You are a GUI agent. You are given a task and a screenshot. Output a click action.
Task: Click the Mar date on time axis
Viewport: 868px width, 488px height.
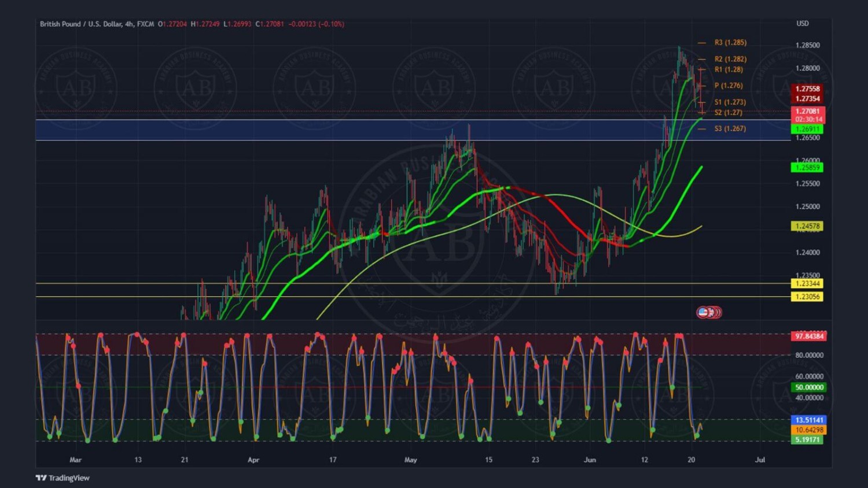point(75,460)
